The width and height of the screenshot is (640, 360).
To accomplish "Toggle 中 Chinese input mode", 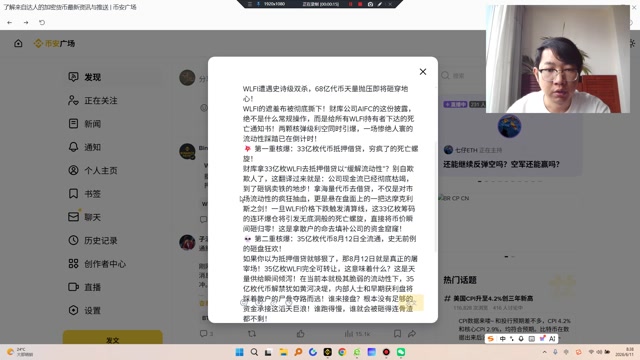I will point(502,339).
